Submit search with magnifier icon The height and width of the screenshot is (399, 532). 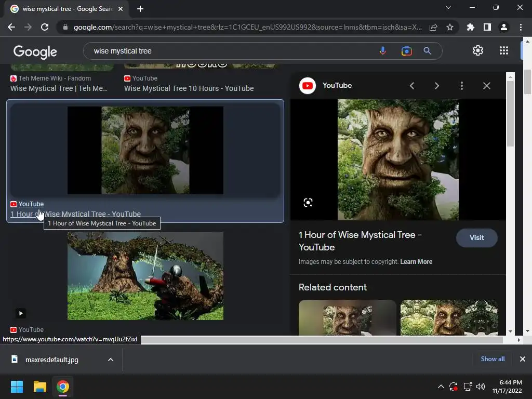click(427, 51)
